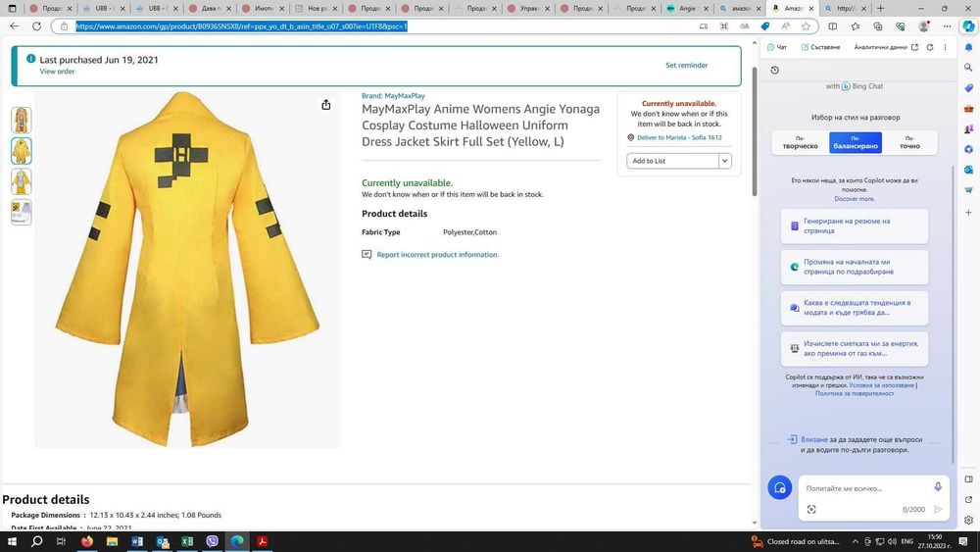Click the screenshot capture icon in Copilot input
The width and height of the screenshot is (980, 552).
(811, 510)
